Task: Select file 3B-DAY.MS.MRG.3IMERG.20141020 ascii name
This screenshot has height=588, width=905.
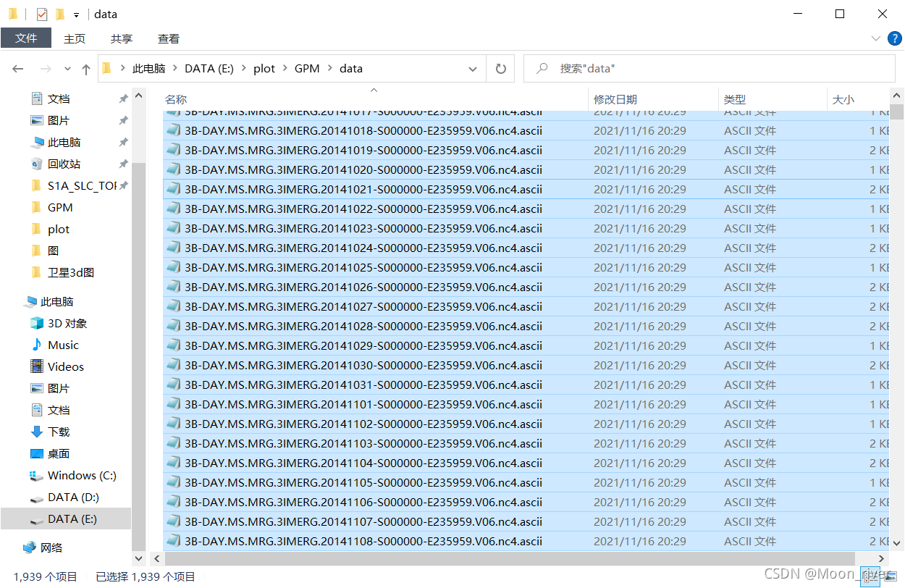Action: [363, 169]
